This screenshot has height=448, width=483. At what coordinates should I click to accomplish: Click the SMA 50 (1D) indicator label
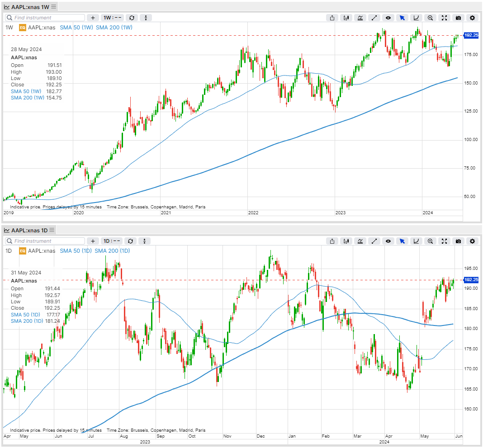[76, 250]
